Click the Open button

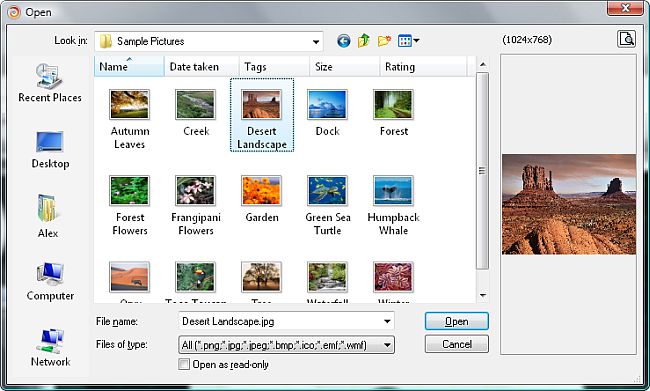(x=457, y=321)
